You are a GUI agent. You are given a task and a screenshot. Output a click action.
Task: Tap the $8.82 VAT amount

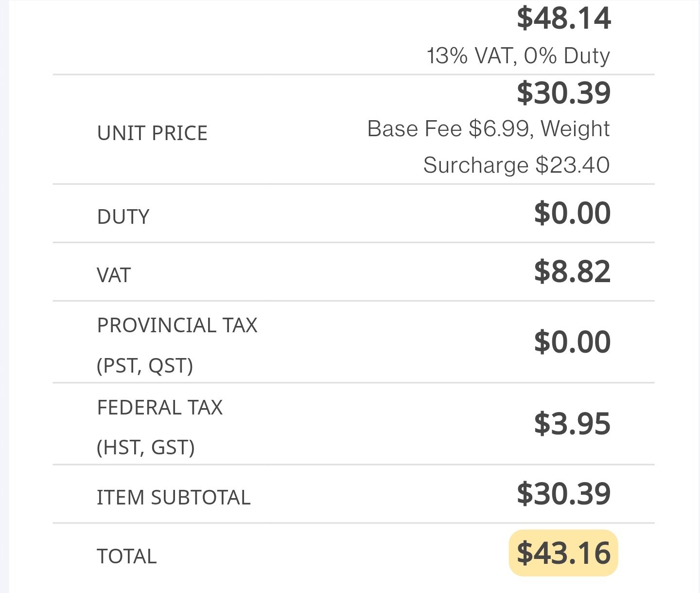[x=572, y=271]
